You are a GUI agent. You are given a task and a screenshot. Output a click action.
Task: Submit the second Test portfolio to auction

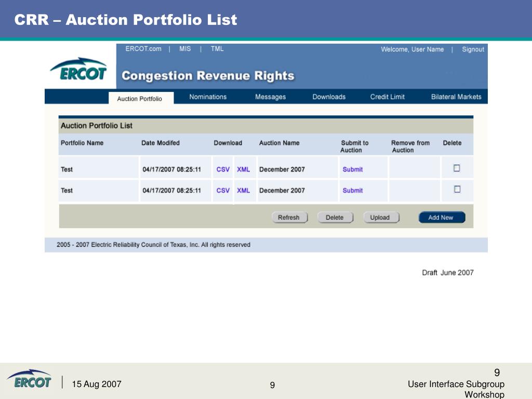tap(353, 190)
